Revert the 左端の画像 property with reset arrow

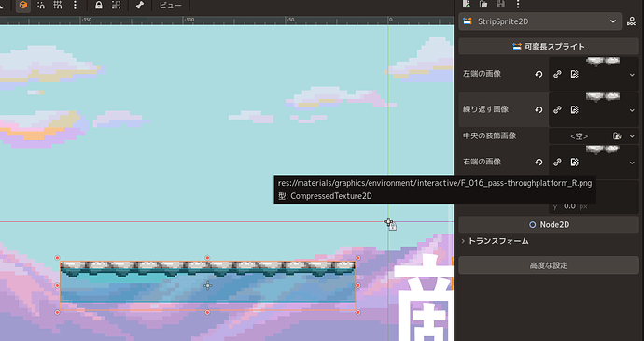click(539, 75)
